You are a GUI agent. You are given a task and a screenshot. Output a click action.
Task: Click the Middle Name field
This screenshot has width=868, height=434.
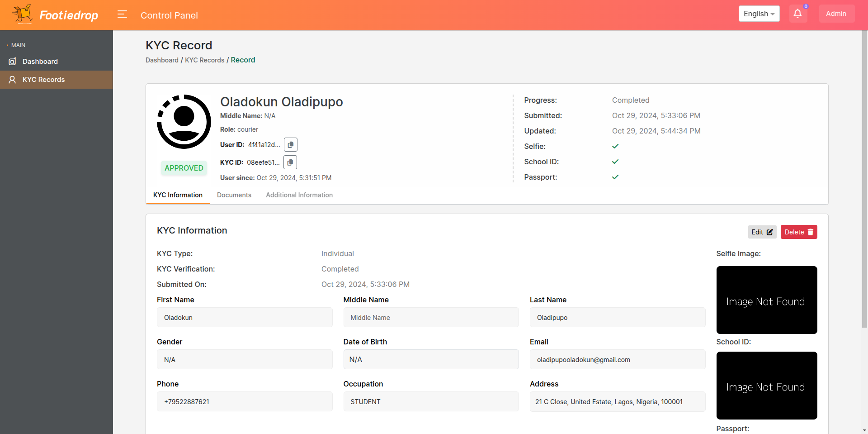[431, 318]
